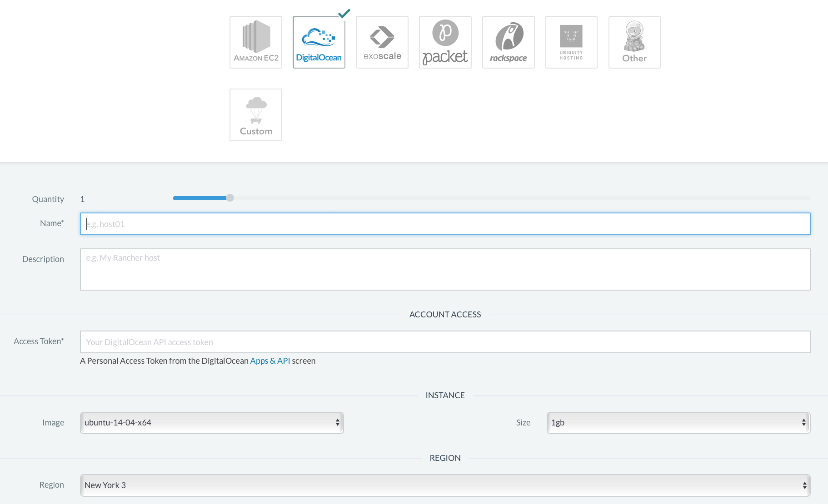Select the Rackspace provider icon
This screenshot has width=828, height=504.
[x=508, y=42]
